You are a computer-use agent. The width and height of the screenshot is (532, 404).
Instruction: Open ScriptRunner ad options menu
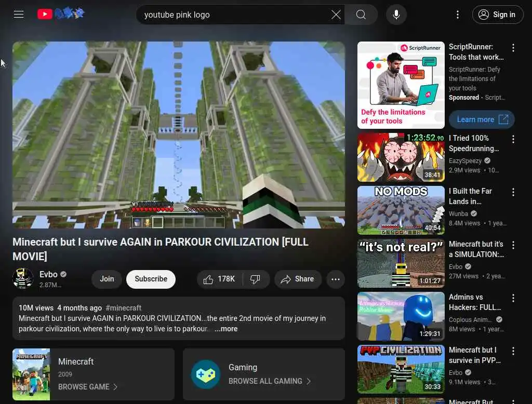(513, 48)
